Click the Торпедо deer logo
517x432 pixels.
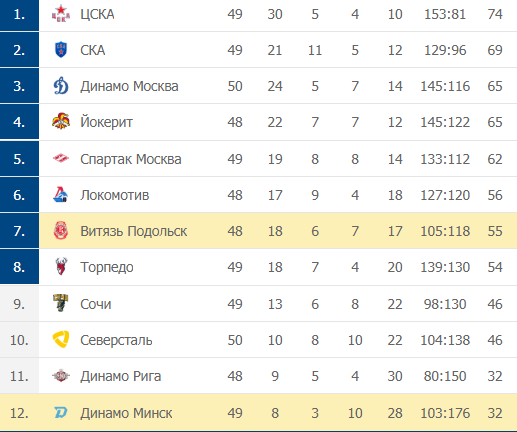[x=61, y=267]
